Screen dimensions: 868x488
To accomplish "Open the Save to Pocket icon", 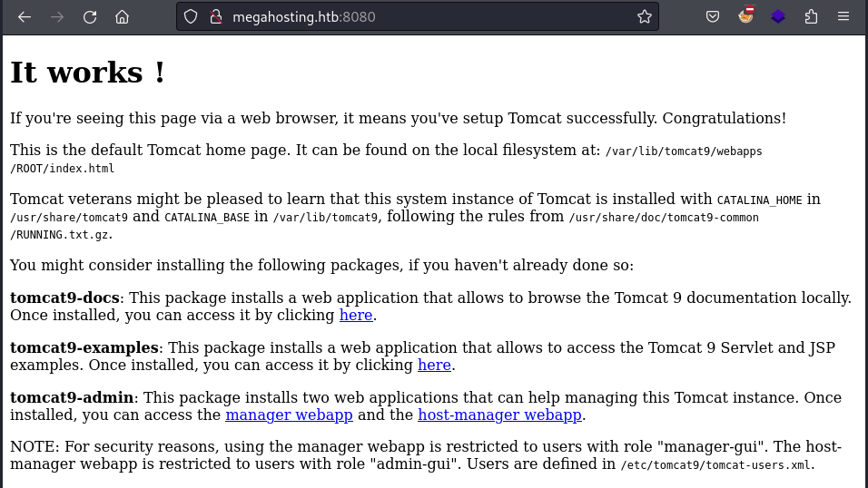I will click(x=714, y=16).
